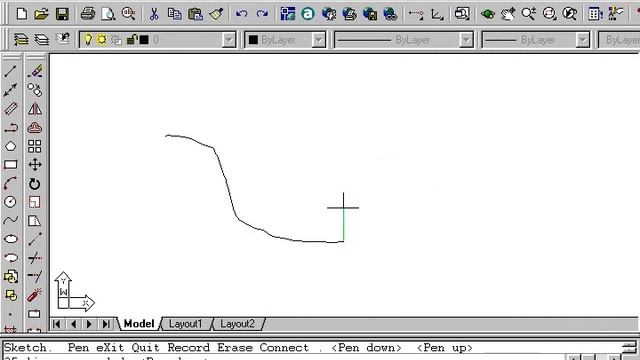Open Autodesk Point A icon
Screen dimensions: 640x360
tap(308, 14)
